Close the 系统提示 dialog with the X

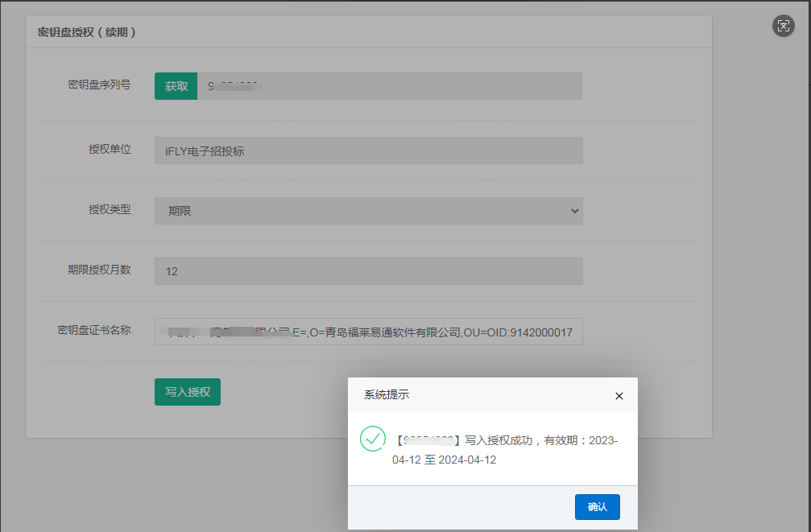tap(619, 396)
